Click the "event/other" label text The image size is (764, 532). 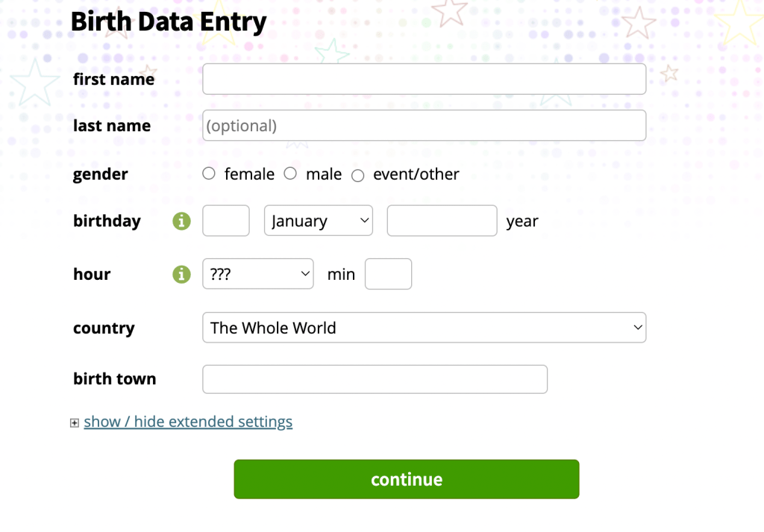tap(416, 174)
